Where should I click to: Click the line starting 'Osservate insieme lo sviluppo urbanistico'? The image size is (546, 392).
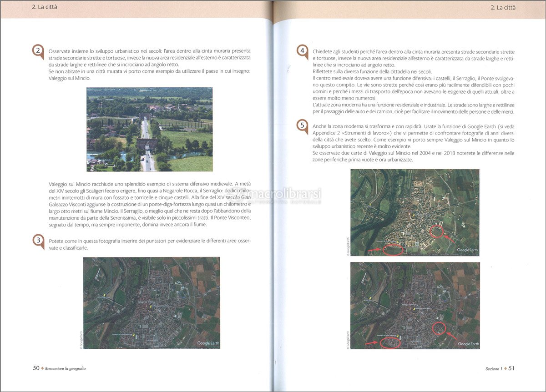pyautogui.click(x=149, y=51)
